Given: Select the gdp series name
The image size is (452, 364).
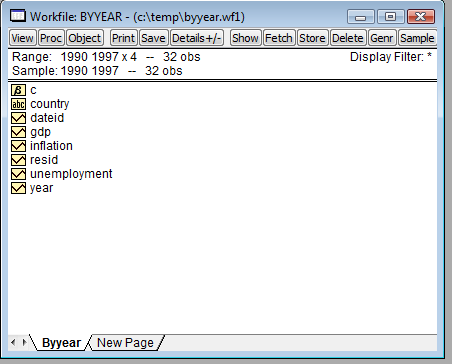Looking at the screenshot, I should pos(40,132).
